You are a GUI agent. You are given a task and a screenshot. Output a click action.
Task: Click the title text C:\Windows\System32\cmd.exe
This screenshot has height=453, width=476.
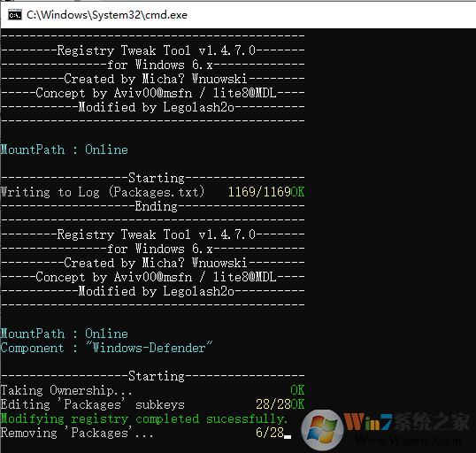tap(107, 15)
